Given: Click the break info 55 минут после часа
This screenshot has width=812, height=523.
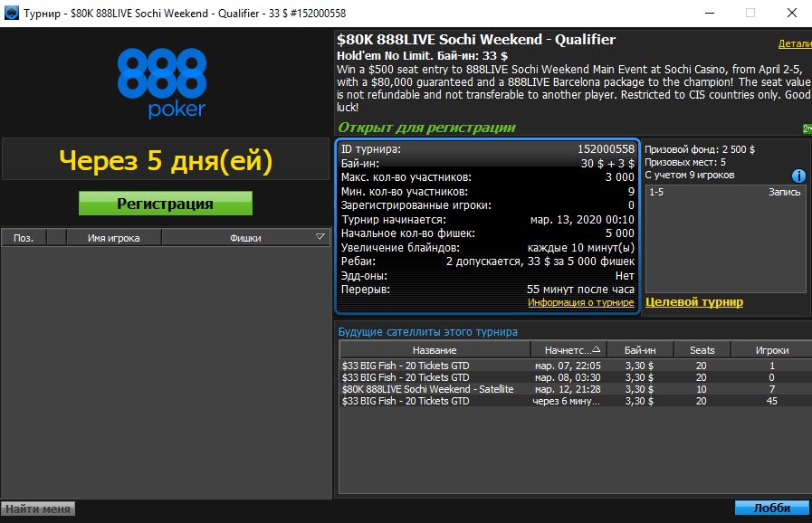Looking at the screenshot, I should (580, 289).
